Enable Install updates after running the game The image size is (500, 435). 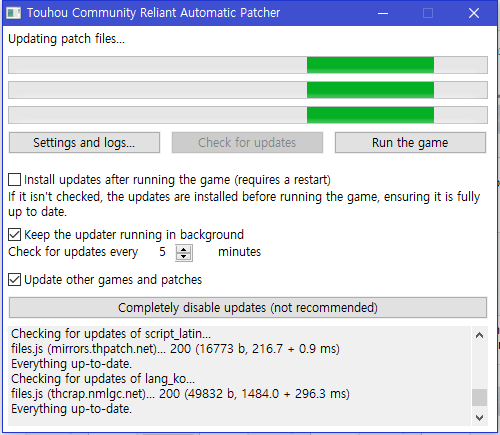tap(15, 180)
